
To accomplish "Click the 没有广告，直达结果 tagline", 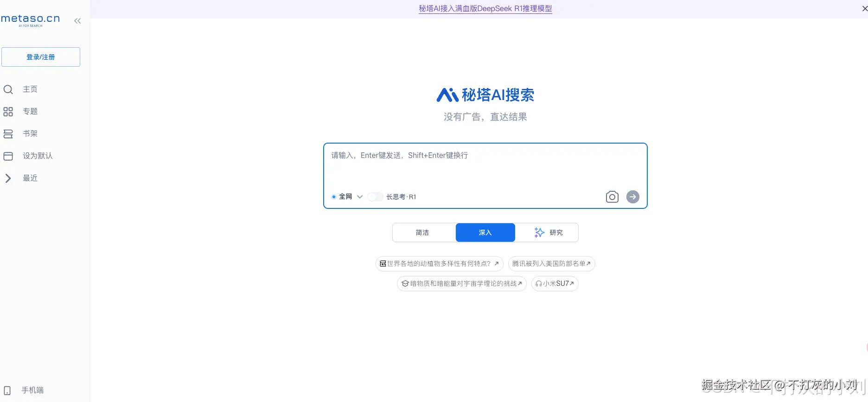I will (485, 117).
